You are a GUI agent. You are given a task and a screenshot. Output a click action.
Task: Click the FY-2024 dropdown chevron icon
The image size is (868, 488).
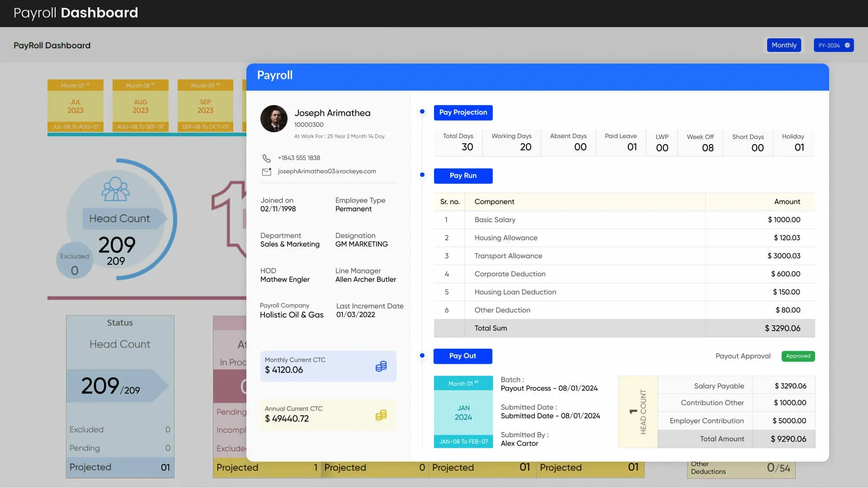pos(847,45)
